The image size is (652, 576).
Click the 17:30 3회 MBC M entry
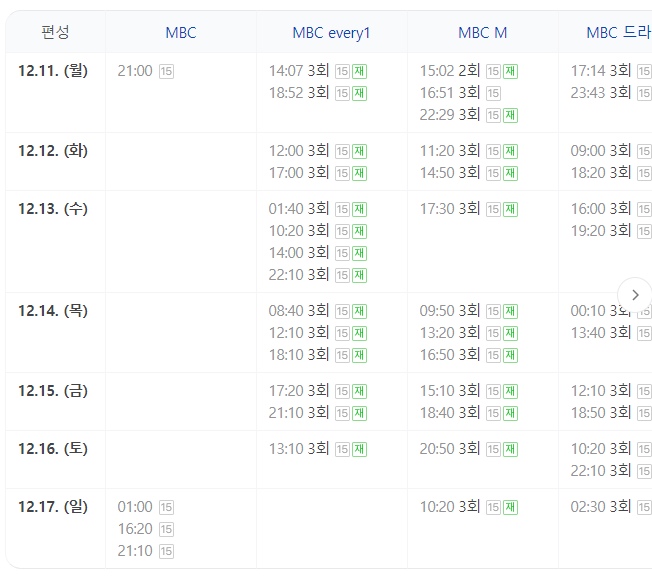(450, 208)
